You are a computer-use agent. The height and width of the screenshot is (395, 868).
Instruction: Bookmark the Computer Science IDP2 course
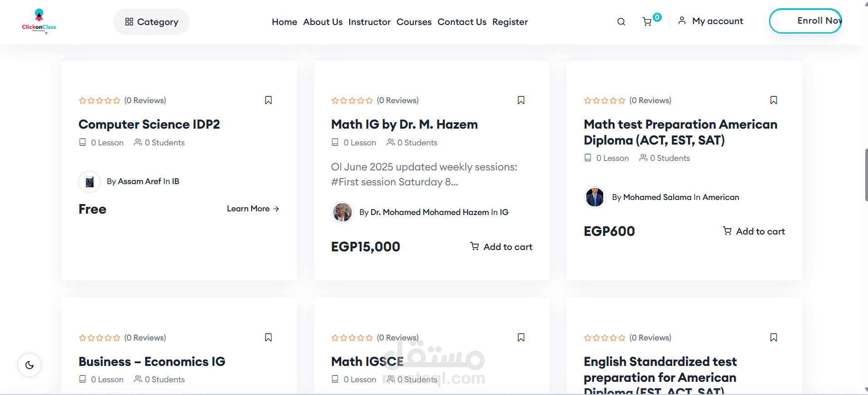click(268, 100)
